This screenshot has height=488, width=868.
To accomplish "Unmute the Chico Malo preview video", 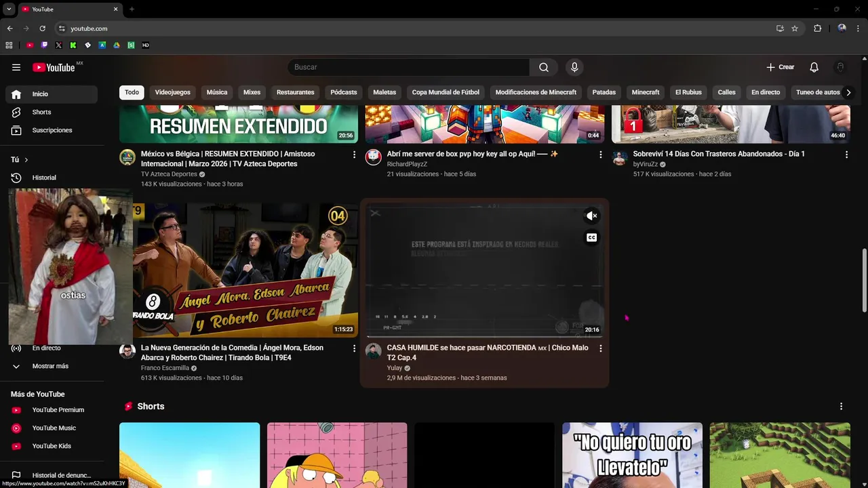I will [592, 216].
